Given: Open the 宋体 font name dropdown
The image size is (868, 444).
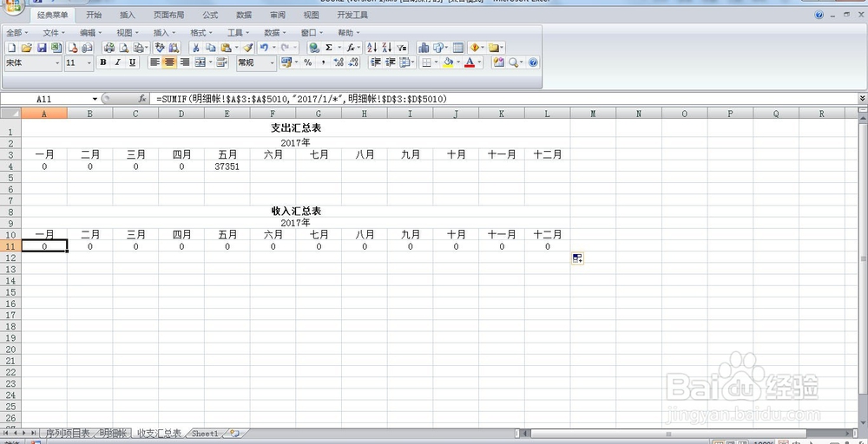Looking at the screenshot, I should pyautogui.click(x=57, y=63).
